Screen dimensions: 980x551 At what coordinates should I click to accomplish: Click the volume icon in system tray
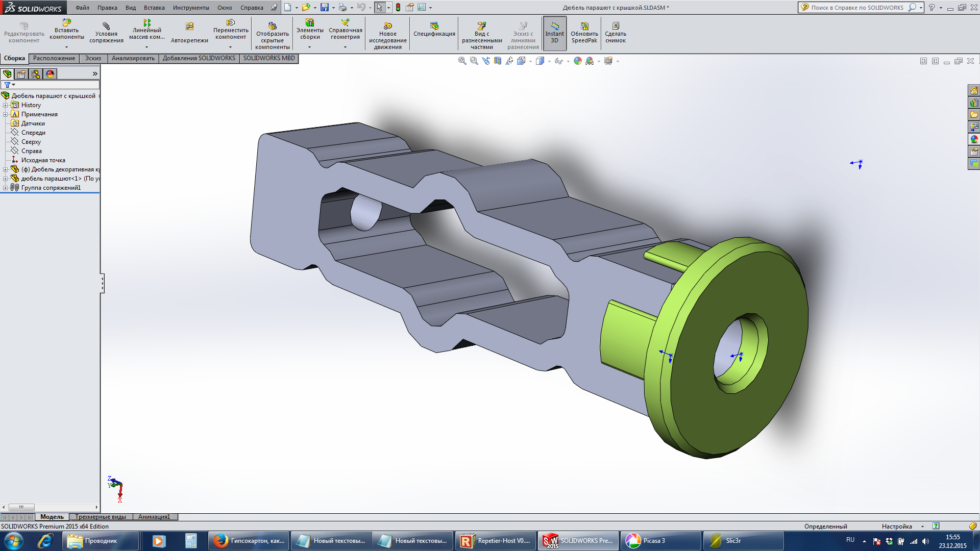click(925, 541)
